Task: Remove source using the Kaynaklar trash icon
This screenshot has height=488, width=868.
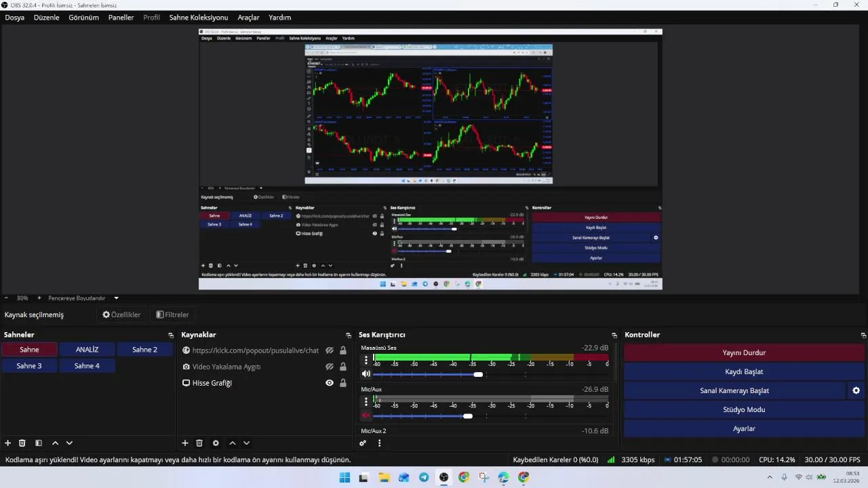Action: [x=199, y=443]
